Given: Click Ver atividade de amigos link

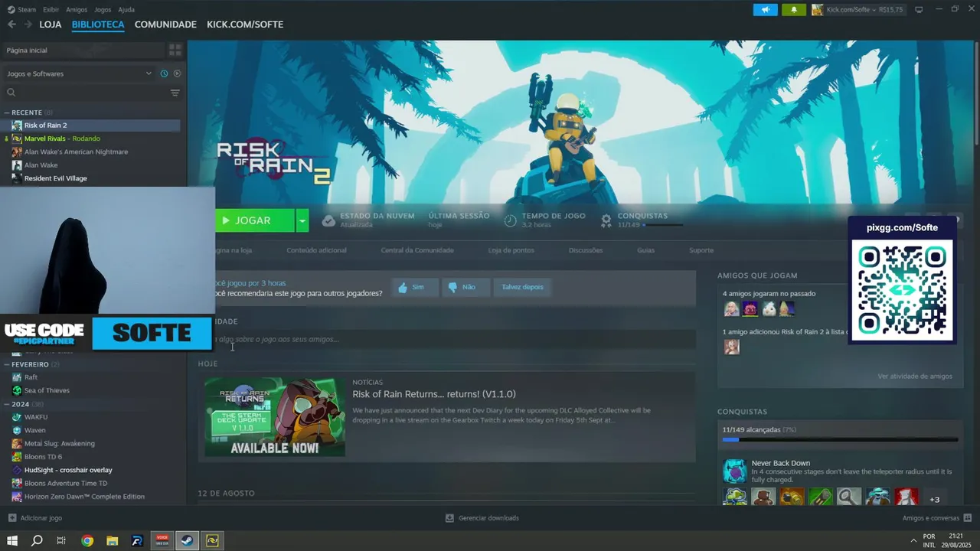Looking at the screenshot, I should pyautogui.click(x=915, y=377).
